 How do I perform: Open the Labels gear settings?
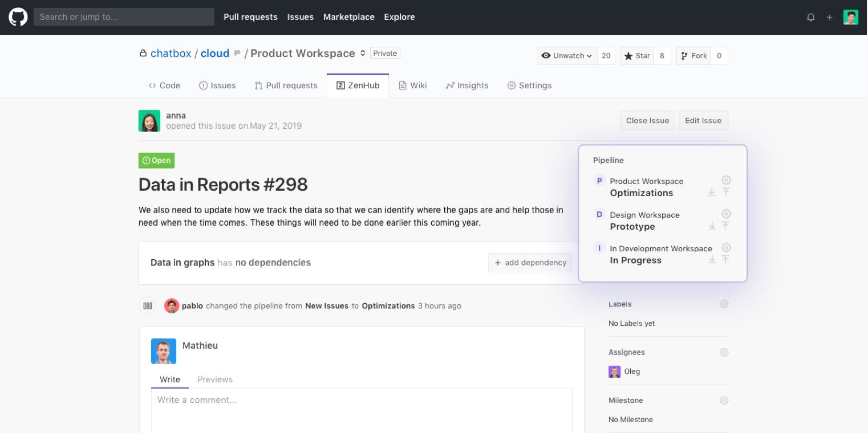point(724,304)
